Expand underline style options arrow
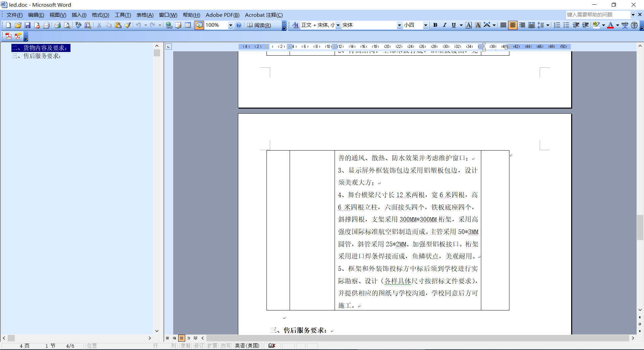Screen dimensions: 644x350 461,25
